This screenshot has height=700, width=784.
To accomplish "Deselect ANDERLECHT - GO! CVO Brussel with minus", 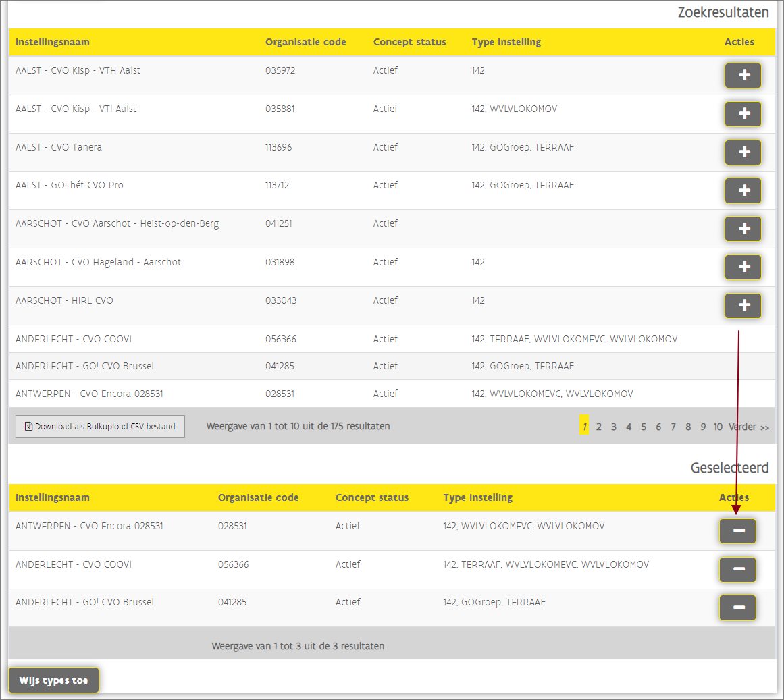I will [737, 608].
